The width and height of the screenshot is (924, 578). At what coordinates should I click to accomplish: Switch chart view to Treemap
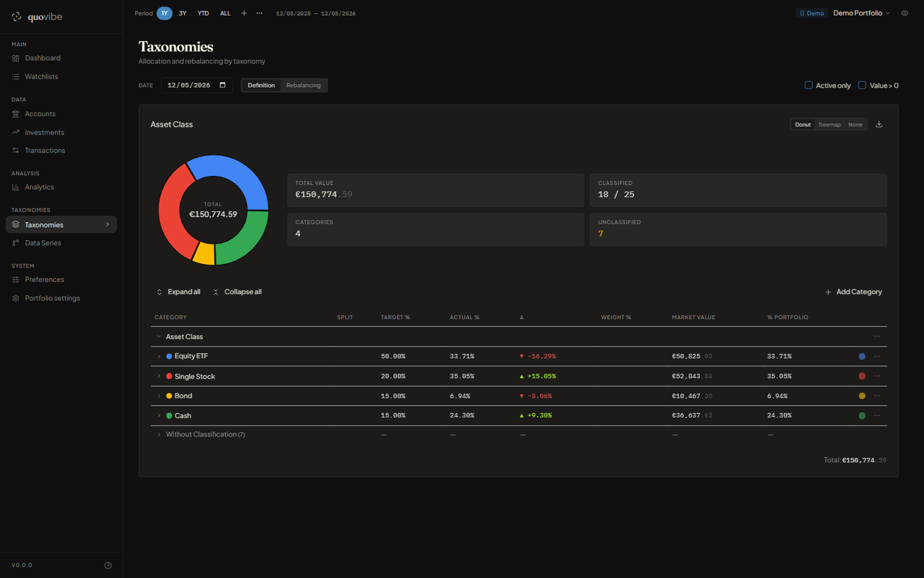829,125
